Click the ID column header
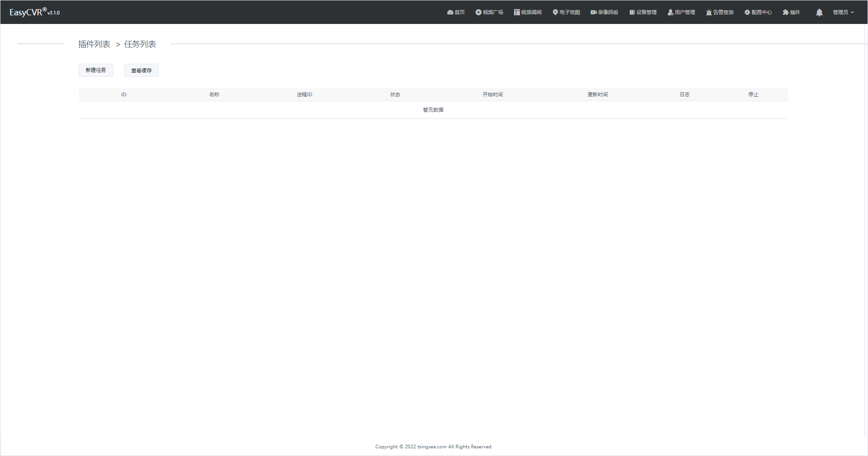Image resolution: width=868 pixels, height=456 pixels. (x=124, y=94)
